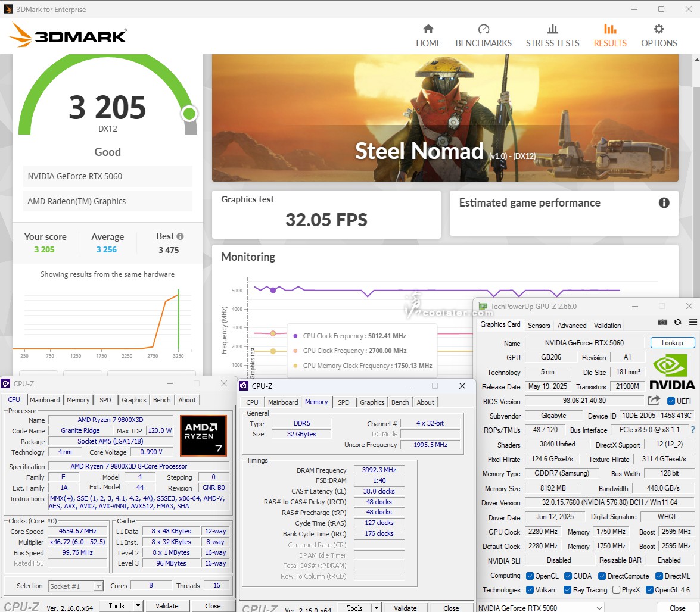Toggle the OpenGL 4.6 checkbox
Viewport: 700px width, 612px height.
pyautogui.click(x=650, y=590)
